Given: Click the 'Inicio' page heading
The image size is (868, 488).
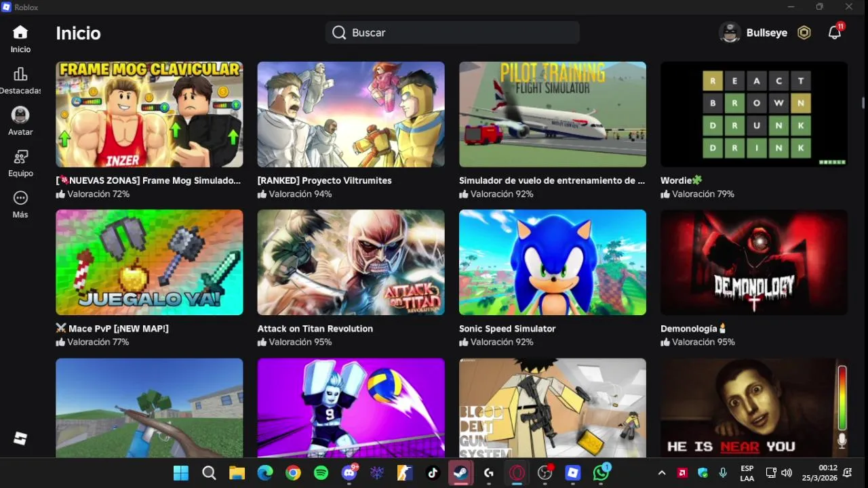Looking at the screenshot, I should click(x=78, y=33).
